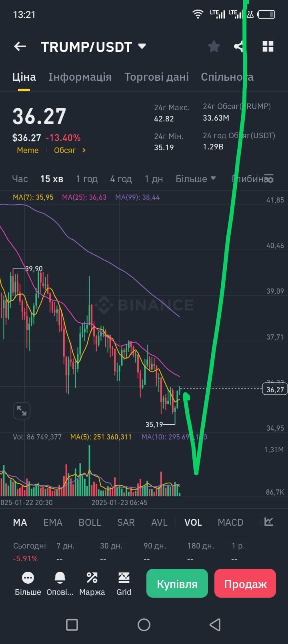Screen dimensions: 288x644
Task: Expand the TRUMP/USDT pair selector arrow
Action: pos(142,46)
